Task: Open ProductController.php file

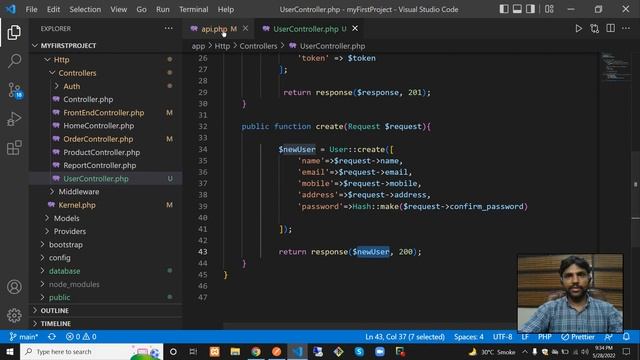Action: coord(106,152)
